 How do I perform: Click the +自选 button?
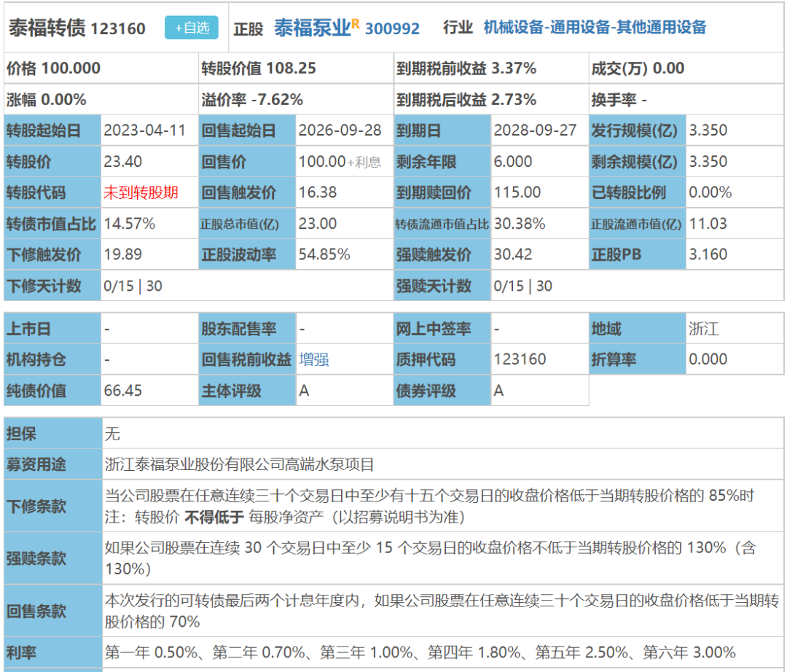pyautogui.click(x=191, y=28)
